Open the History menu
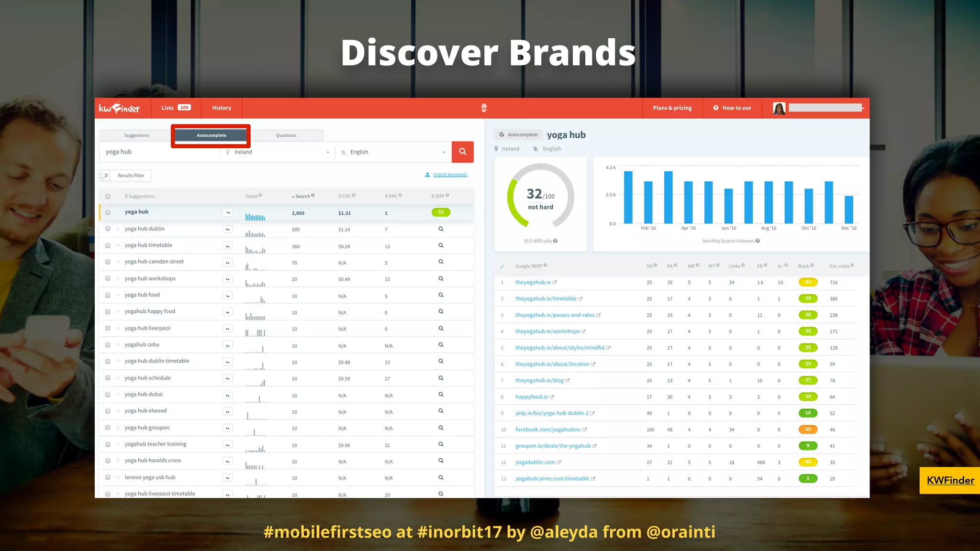Viewport: 980px width, 551px height. tap(222, 108)
